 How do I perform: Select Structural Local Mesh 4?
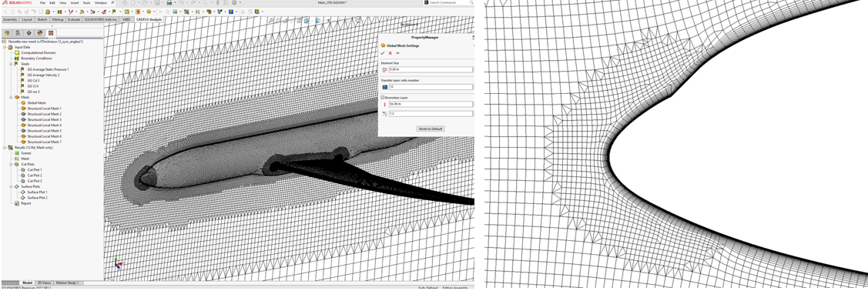45,125
